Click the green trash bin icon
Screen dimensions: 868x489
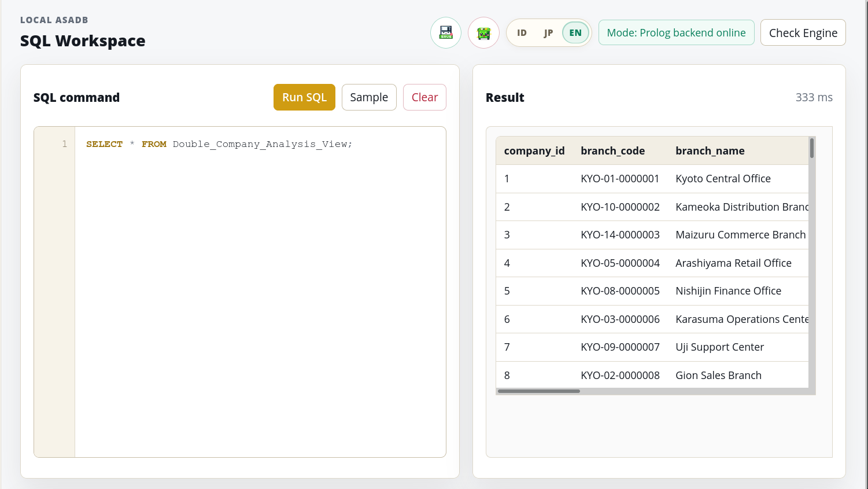[x=484, y=32]
